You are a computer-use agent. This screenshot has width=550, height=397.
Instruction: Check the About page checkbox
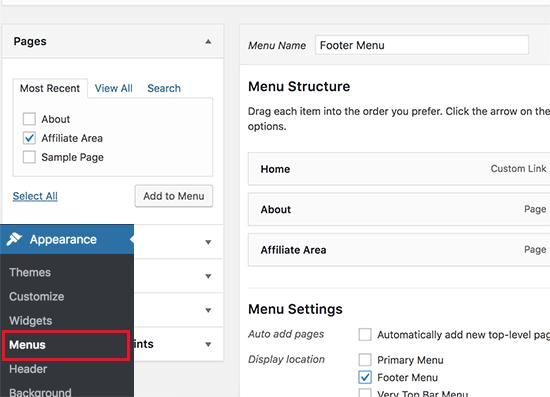tap(29, 119)
